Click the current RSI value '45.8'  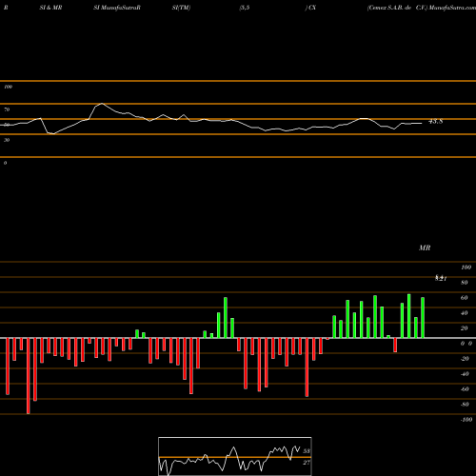(x=435, y=121)
